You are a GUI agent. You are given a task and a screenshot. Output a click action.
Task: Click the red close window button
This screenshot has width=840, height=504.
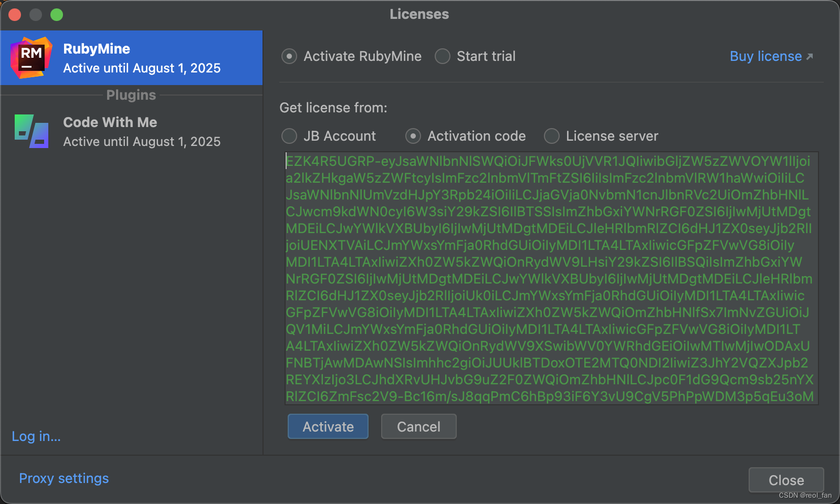click(x=15, y=15)
